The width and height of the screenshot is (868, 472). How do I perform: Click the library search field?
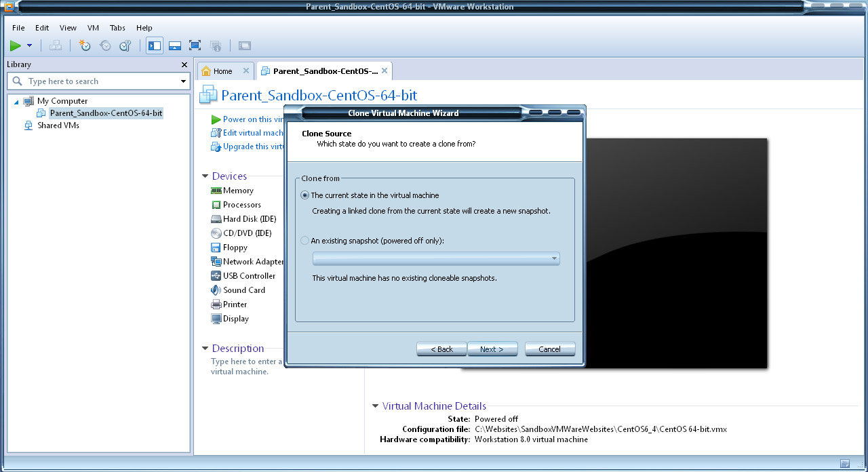(98, 81)
